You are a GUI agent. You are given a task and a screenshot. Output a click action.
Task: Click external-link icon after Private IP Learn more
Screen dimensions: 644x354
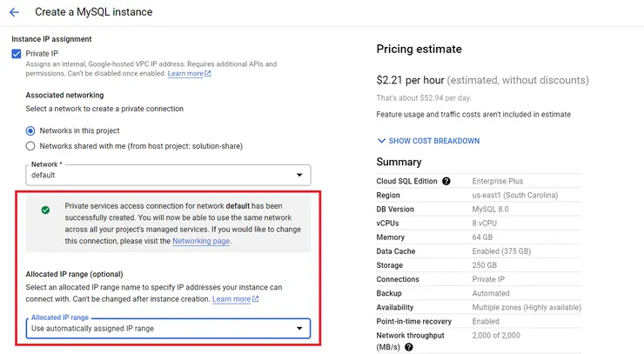(x=208, y=74)
